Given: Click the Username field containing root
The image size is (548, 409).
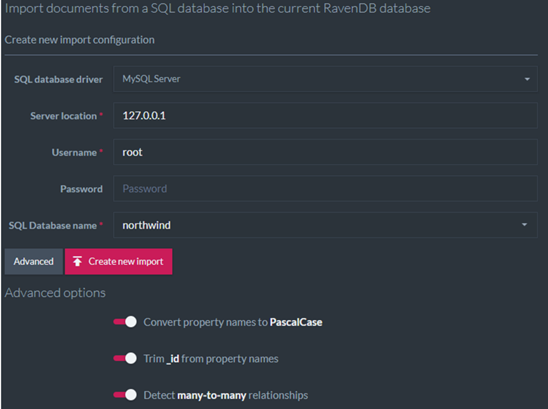Looking at the screenshot, I should coord(325,152).
